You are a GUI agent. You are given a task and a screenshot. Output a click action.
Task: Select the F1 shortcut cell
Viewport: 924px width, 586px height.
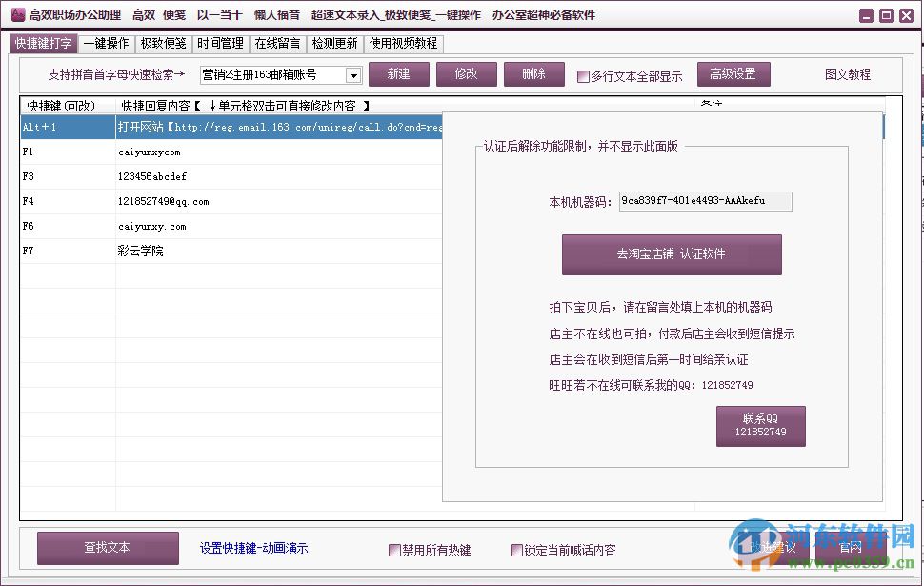click(68, 152)
